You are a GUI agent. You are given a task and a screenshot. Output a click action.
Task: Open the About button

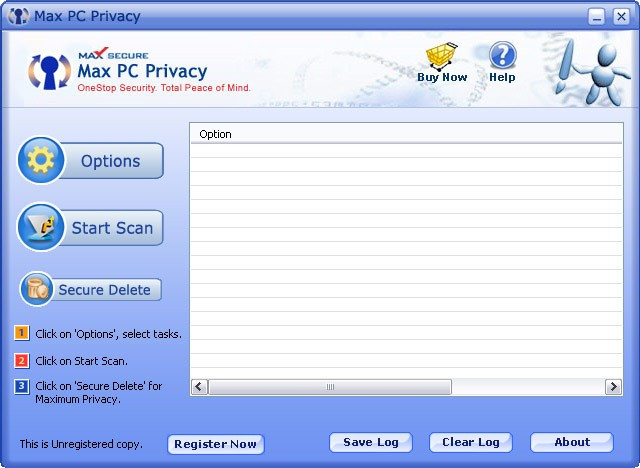click(x=572, y=442)
